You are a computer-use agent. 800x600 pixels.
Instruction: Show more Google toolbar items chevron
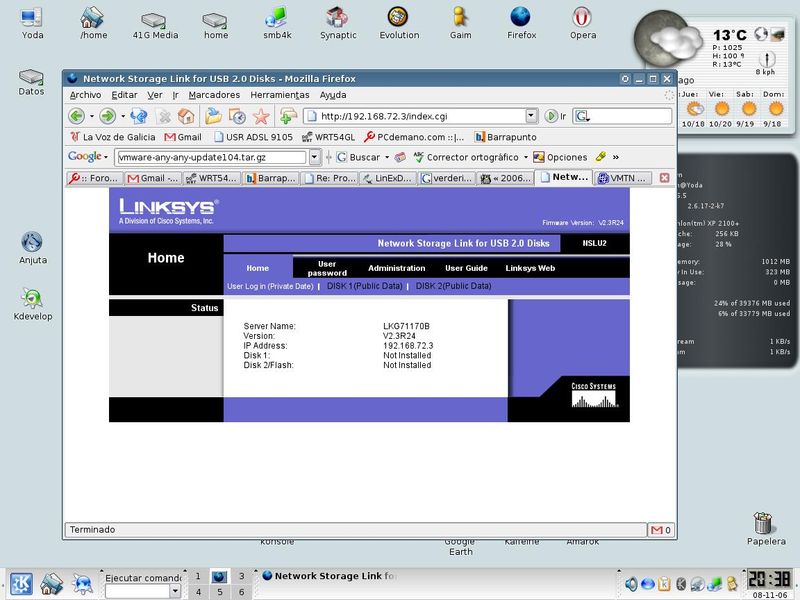[616, 157]
